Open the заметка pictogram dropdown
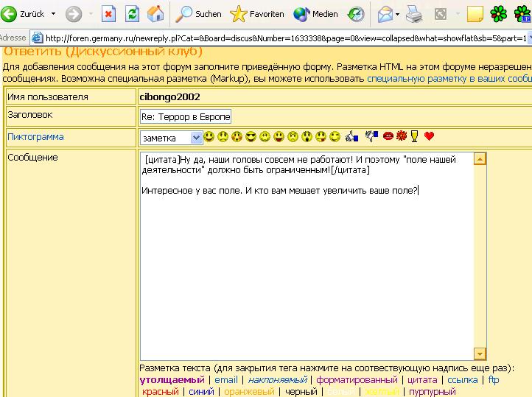The image size is (532, 397). click(x=172, y=138)
